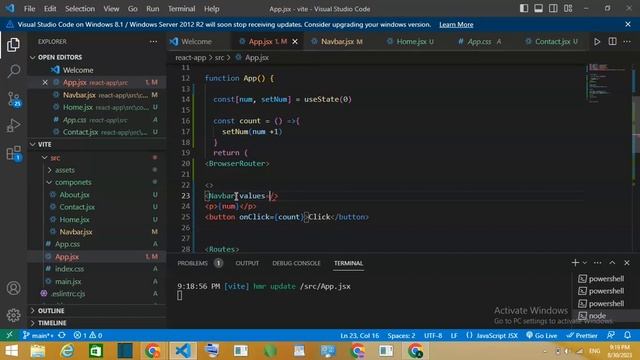Viewport: 640px width, 360px height.
Task: Toggle Primary Side Bar layout icon
Action: [x=524, y=9]
